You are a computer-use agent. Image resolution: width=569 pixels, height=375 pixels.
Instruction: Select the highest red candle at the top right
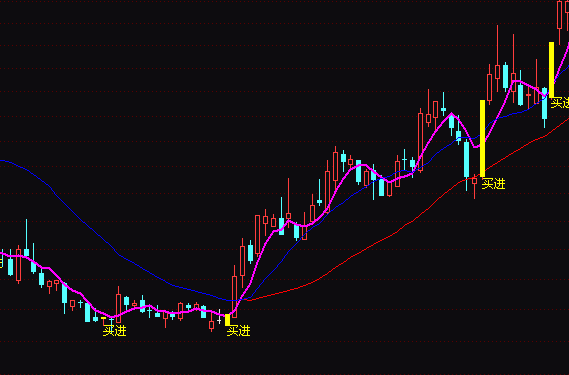click(560, 15)
